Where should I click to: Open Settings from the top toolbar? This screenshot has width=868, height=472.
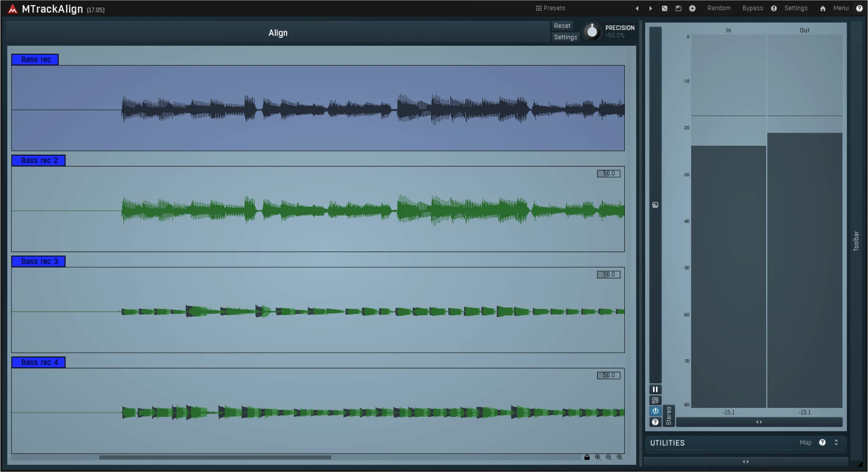coord(795,8)
